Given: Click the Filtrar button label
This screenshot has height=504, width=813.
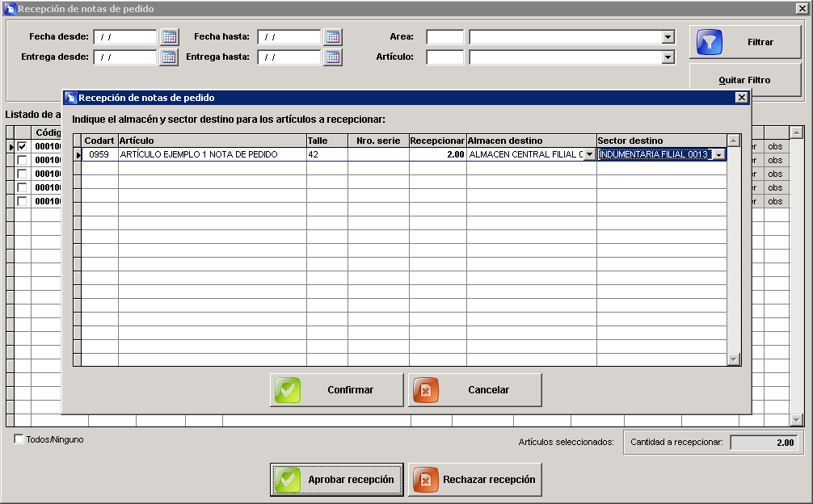Looking at the screenshot, I should (760, 42).
